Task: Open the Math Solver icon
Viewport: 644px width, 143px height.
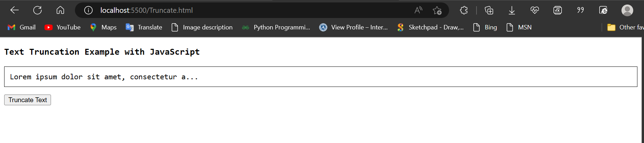Action: click(x=557, y=10)
